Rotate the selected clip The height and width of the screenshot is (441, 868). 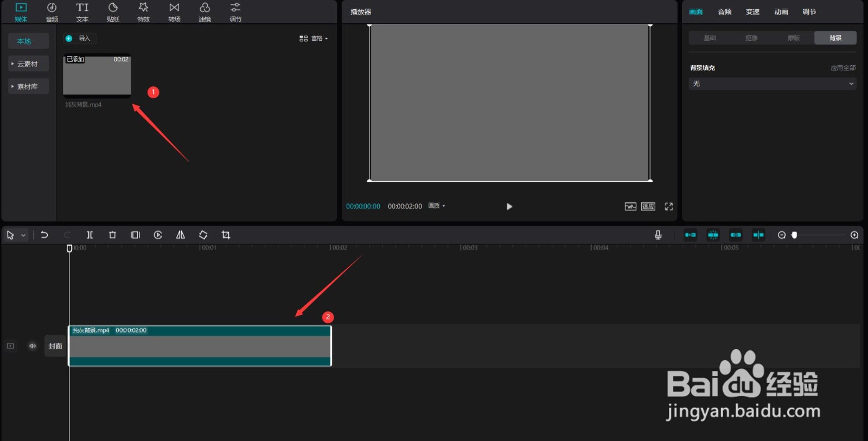tap(203, 235)
